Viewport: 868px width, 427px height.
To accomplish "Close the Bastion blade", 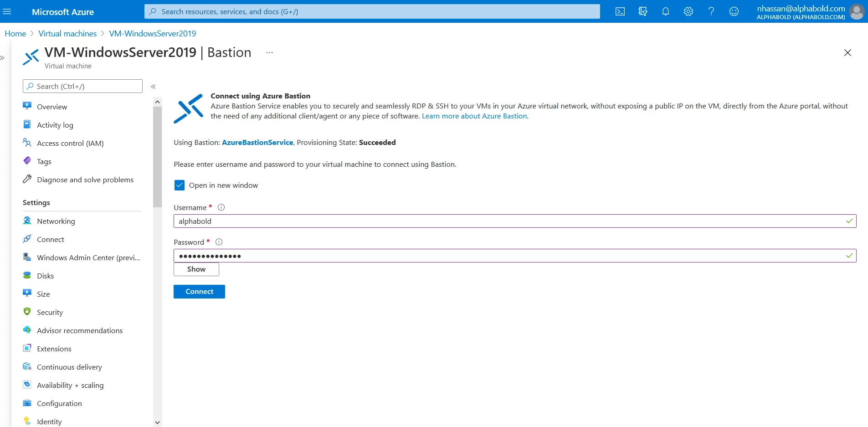I will (x=847, y=53).
